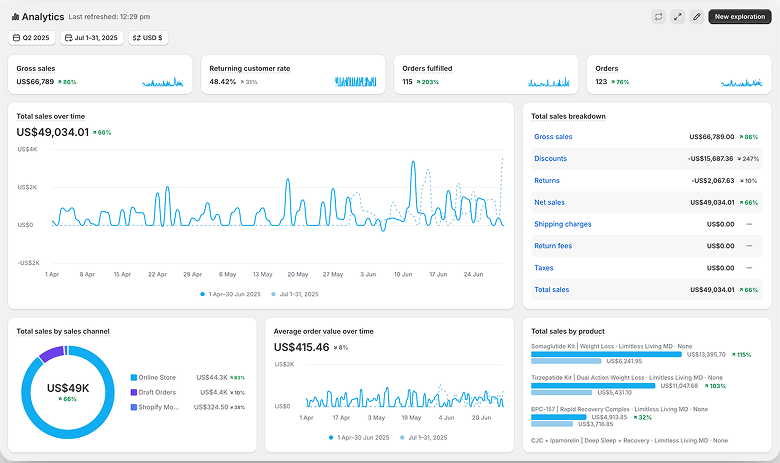Viewport: 780px width, 463px height.
Task: Open Total sales by product report
Action: (568, 331)
